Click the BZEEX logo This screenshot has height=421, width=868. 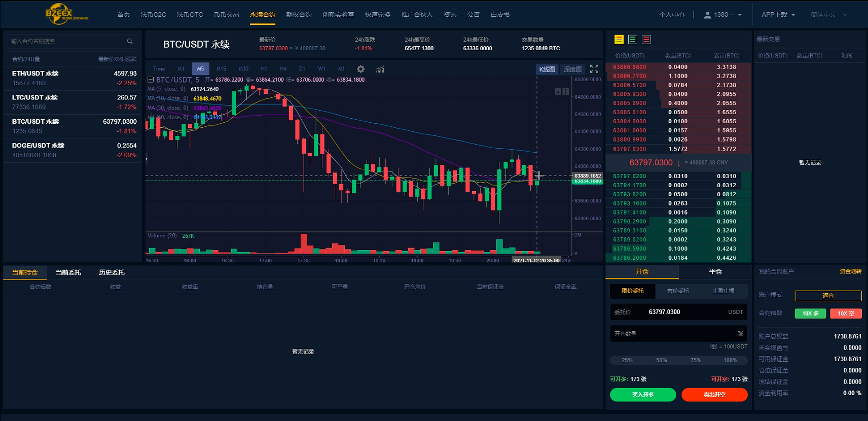pyautogui.click(x=67, y=14)
